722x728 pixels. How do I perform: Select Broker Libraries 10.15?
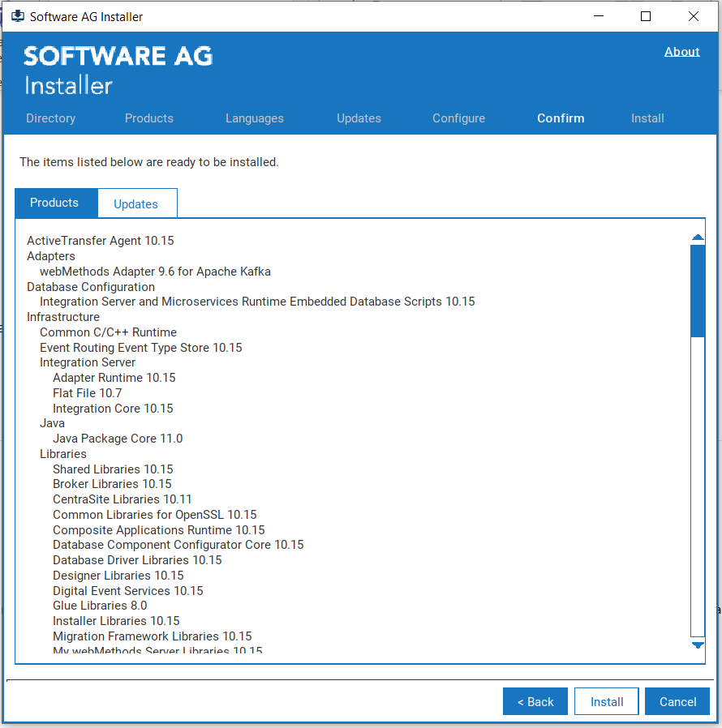(x=111, y=483)
